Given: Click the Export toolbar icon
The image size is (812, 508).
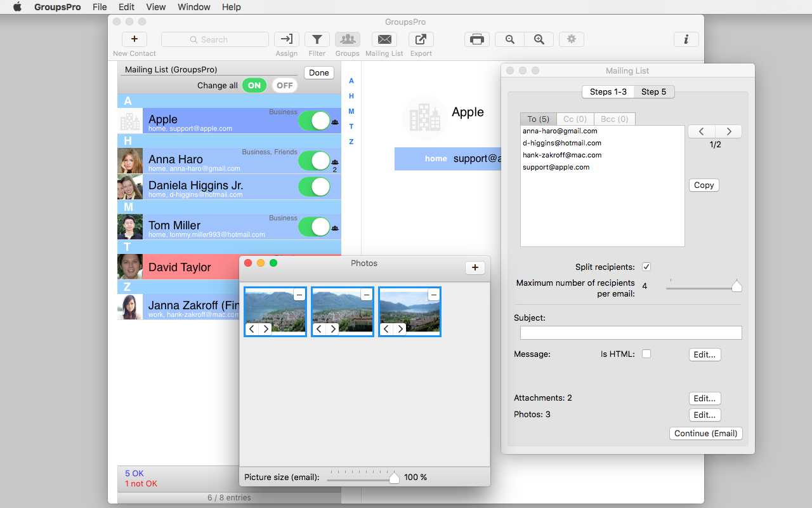Looking at the screenshot, I should point(421,39).
